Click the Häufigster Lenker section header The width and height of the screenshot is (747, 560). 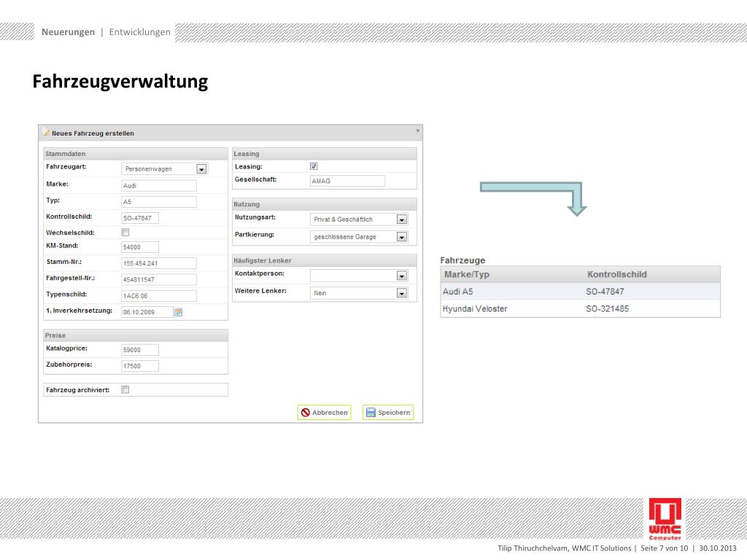[x=325, y=260]
